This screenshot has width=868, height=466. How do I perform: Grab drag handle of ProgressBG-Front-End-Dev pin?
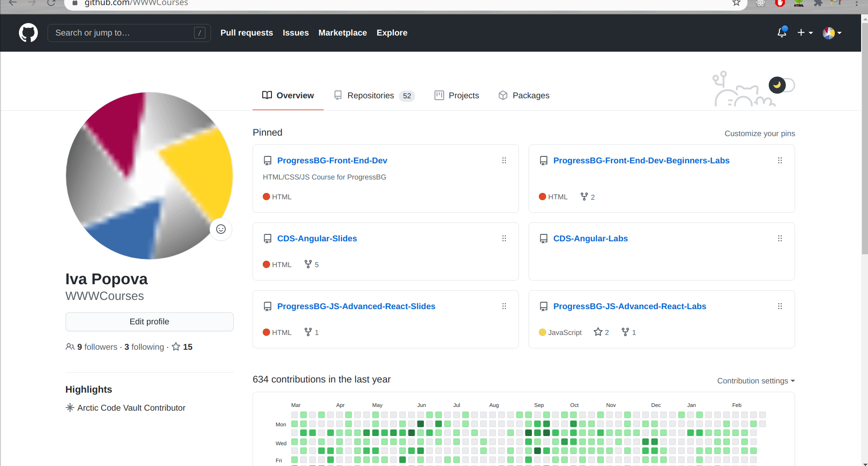[x=504, y=161]
